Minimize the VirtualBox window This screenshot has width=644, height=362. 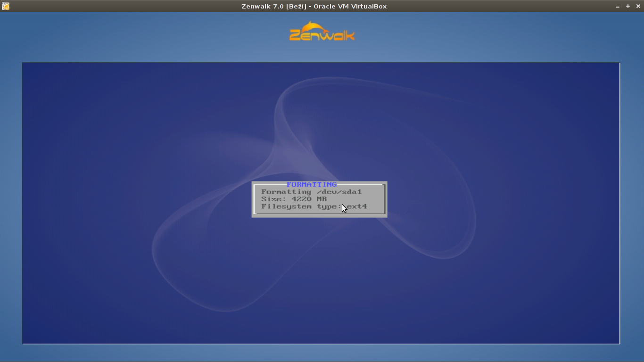pos(618,6)
